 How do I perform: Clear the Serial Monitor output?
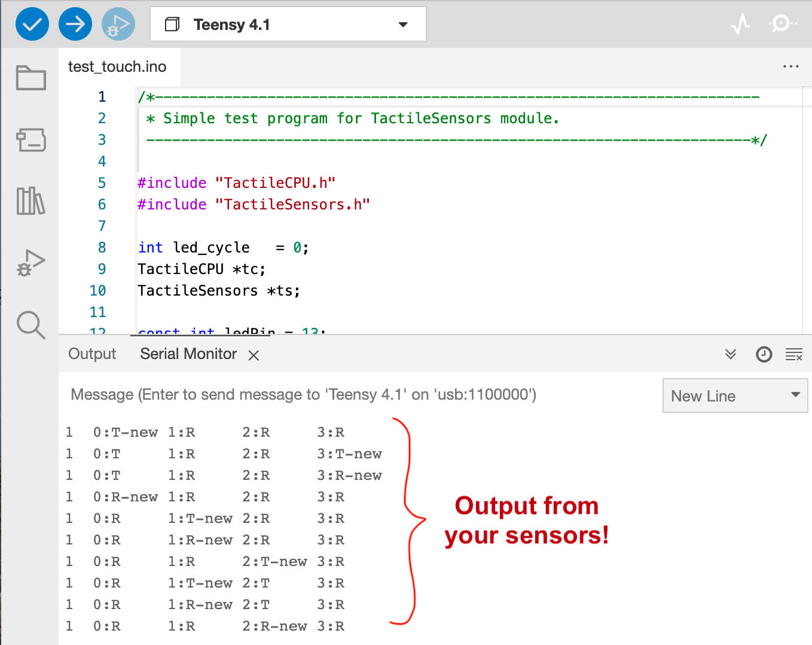(x=793, y=354)
